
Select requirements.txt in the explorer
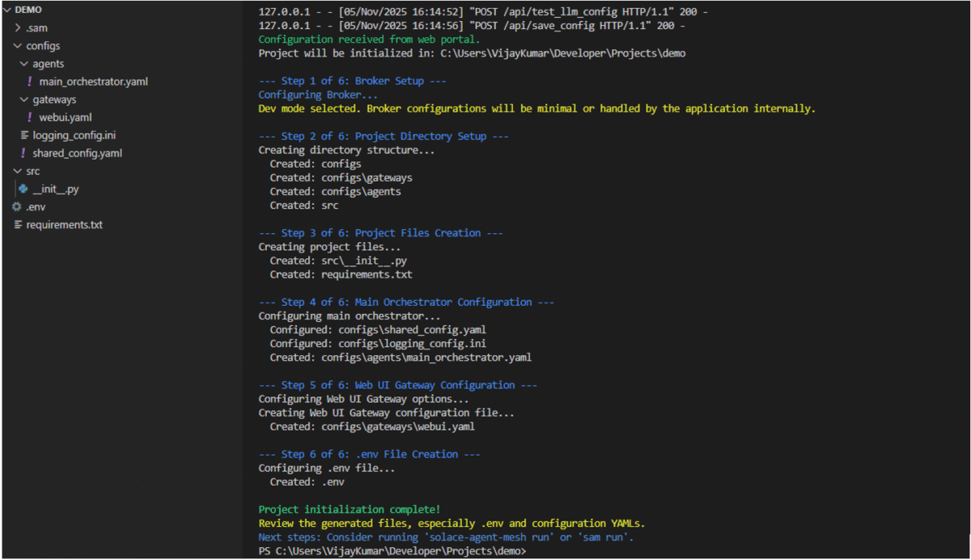coord(65,224)
